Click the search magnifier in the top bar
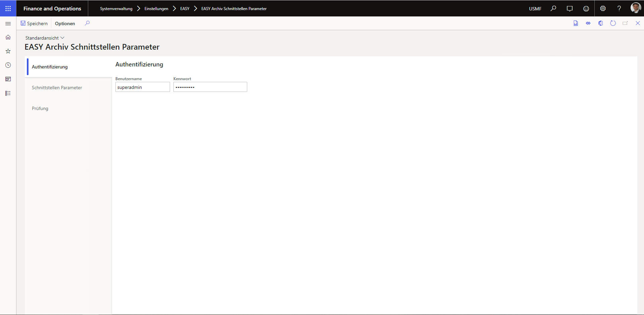644x315 pixels. coord(553,8)
